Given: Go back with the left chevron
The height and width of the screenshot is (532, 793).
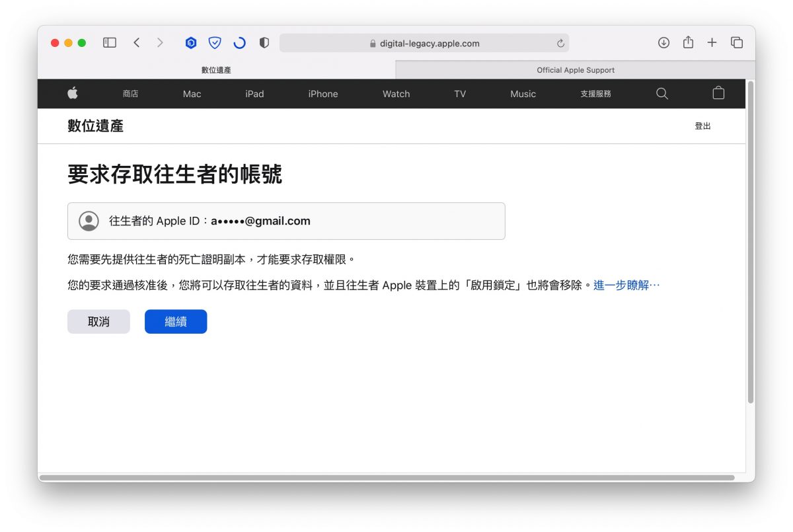Looking at the screenshot, I should point(136,43).
